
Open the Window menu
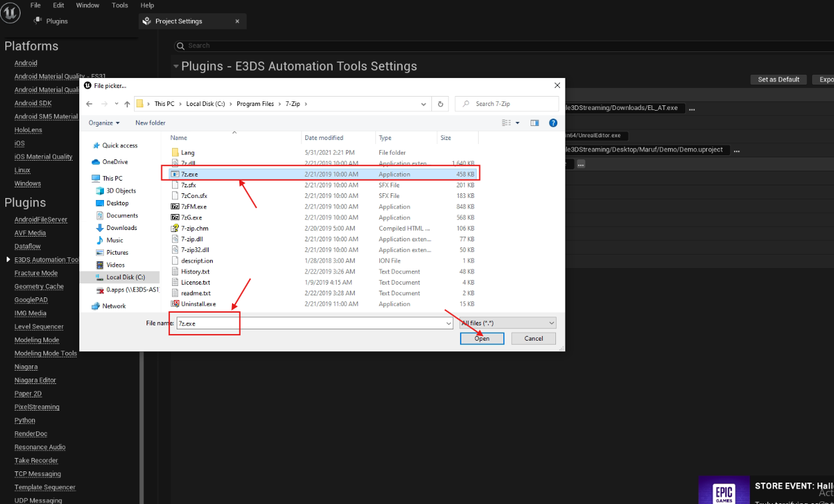pos(87,5)
